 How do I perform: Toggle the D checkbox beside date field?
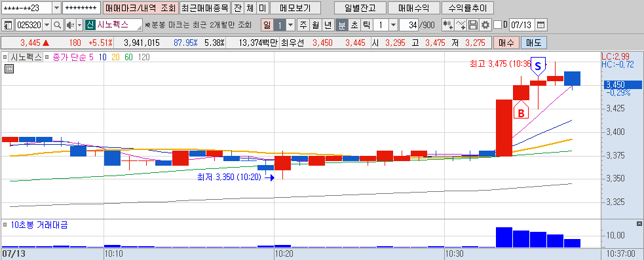497,25
